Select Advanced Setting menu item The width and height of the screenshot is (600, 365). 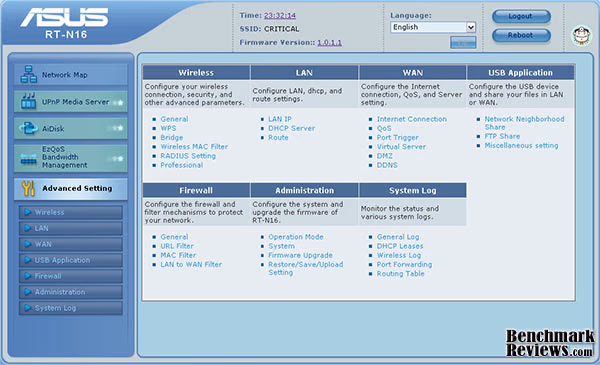71,189
